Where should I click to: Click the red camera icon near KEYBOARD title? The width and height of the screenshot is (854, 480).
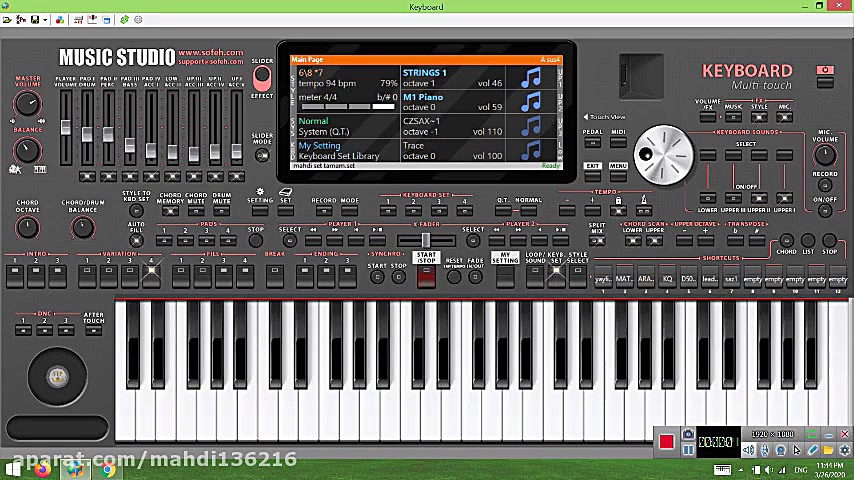tap(825, 70)
